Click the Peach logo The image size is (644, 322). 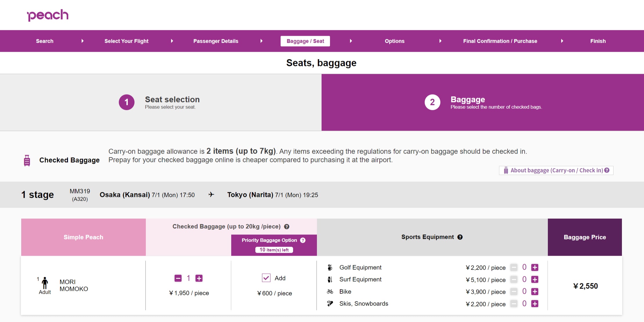(x=48, y=15)
